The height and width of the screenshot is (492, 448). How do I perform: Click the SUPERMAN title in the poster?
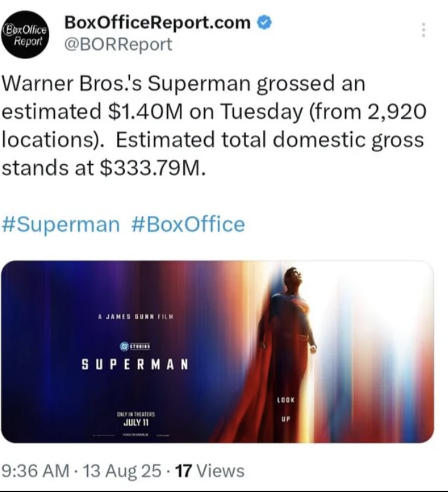pyautogui.click(x=135, y=364)
